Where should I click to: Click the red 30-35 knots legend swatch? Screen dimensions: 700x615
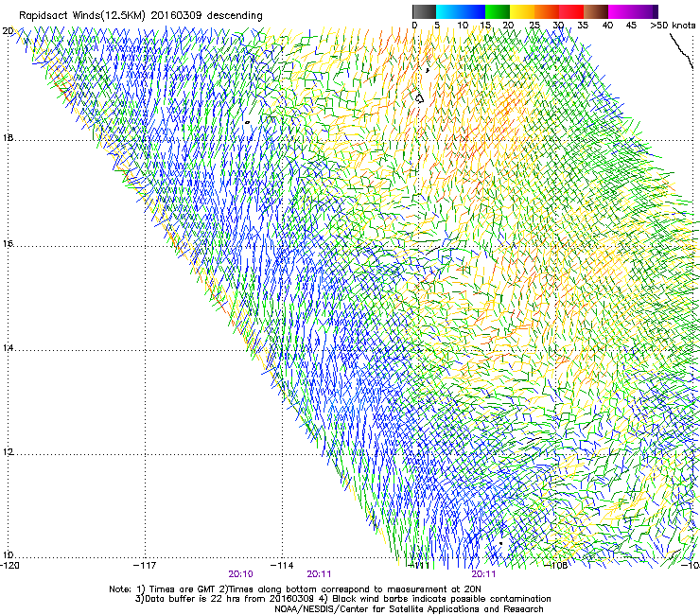point(571,11)
